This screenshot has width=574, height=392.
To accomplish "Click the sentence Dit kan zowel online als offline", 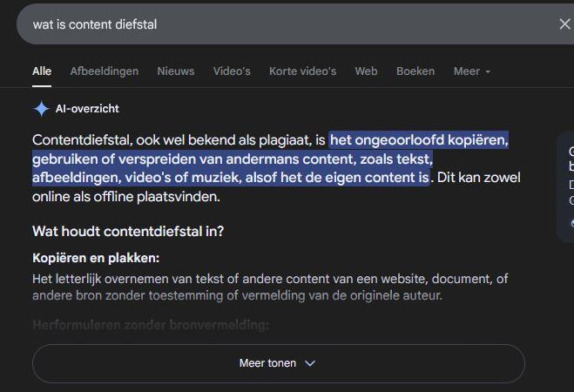I will (276, 187).
